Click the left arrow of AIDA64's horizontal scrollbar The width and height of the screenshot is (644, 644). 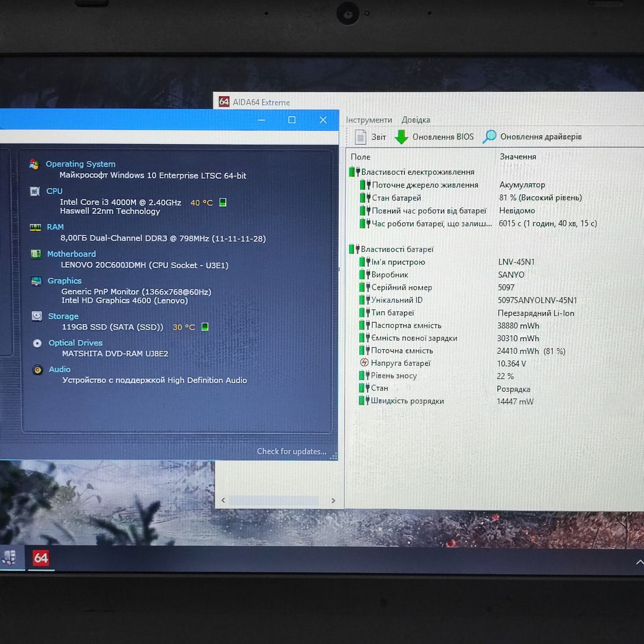pyautogui.click(x=223, y=500)
